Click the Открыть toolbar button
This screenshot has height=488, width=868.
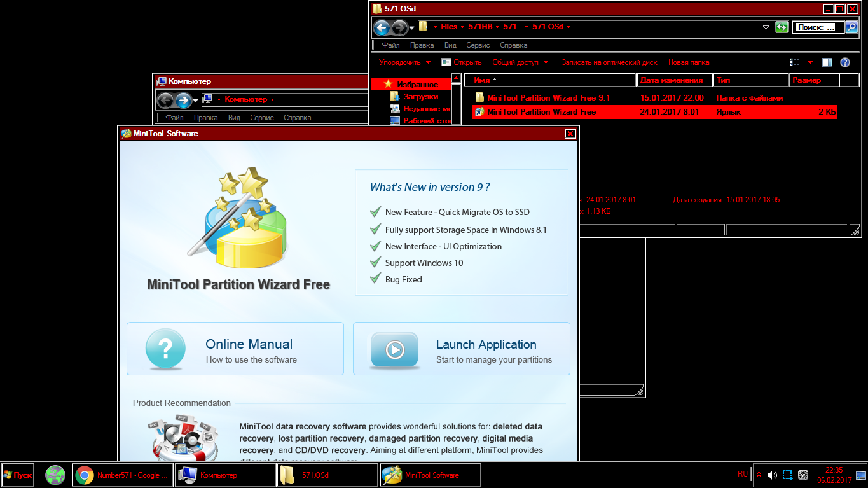462,62
